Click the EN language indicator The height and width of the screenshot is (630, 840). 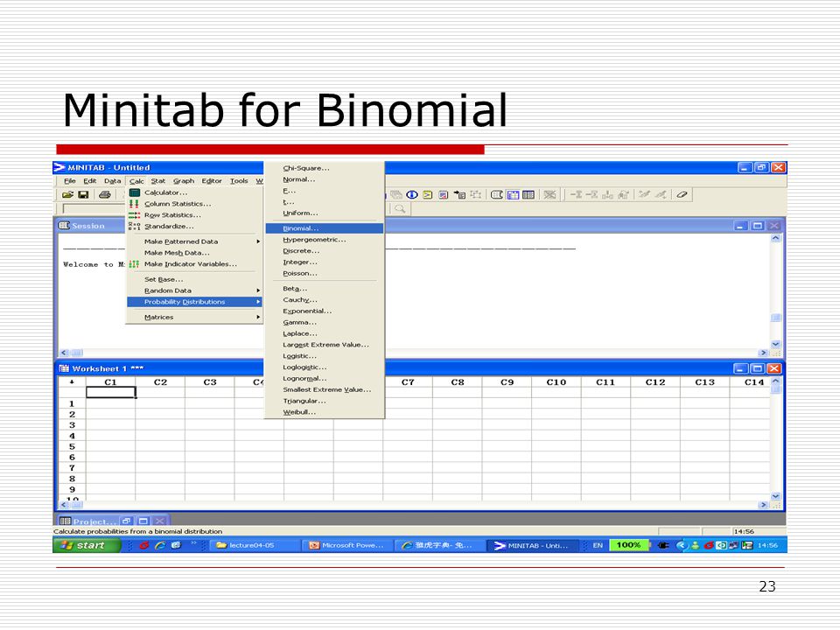598,545
